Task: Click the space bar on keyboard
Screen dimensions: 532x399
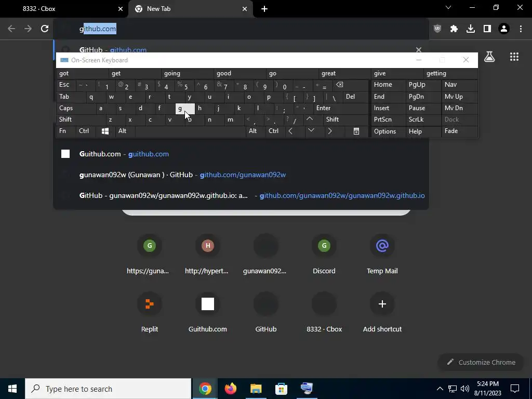Action: point(190,131)
